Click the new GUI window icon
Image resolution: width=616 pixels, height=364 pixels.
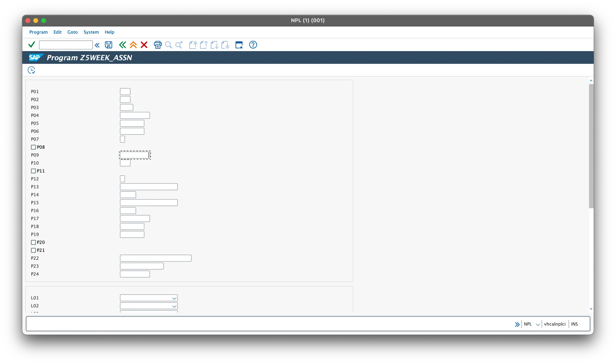click(239, 45)
